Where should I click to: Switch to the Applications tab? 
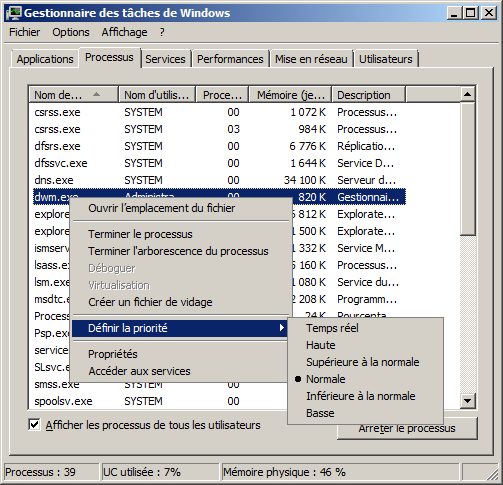[x=45, y=59]
